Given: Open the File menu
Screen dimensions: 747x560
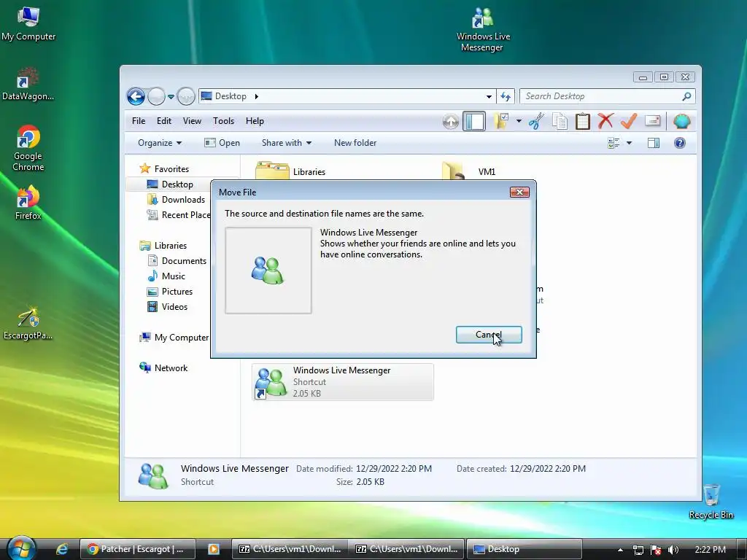Looking at the screenshot, I should [139, 121].
